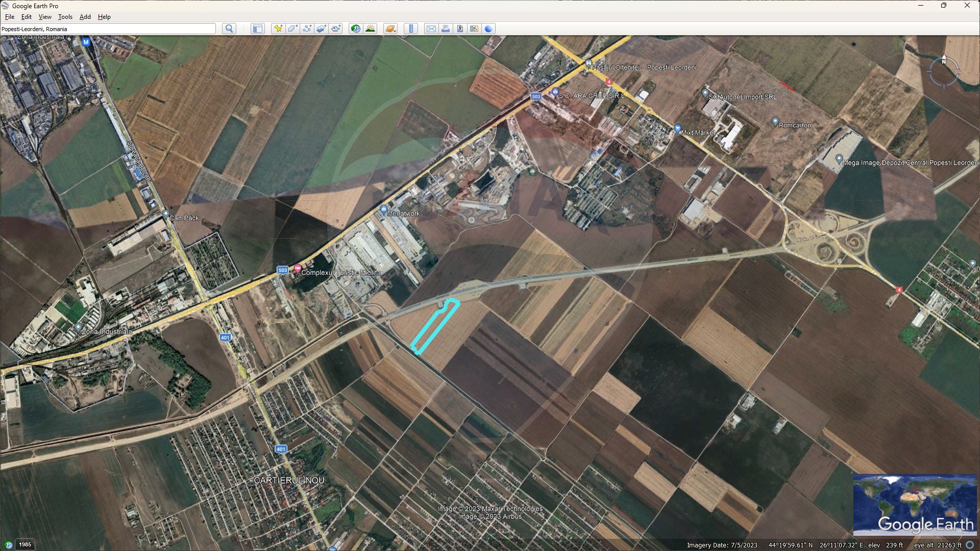
Task: Print the current view
Action: click(446, 29)
